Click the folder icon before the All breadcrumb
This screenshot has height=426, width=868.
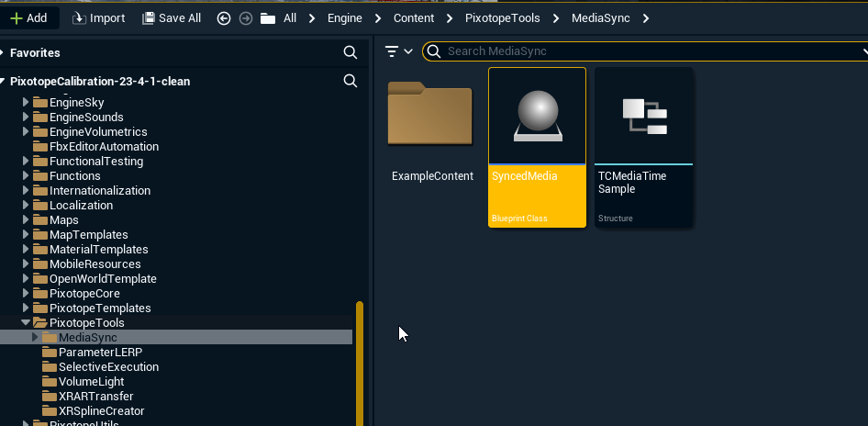click(268, 18)
